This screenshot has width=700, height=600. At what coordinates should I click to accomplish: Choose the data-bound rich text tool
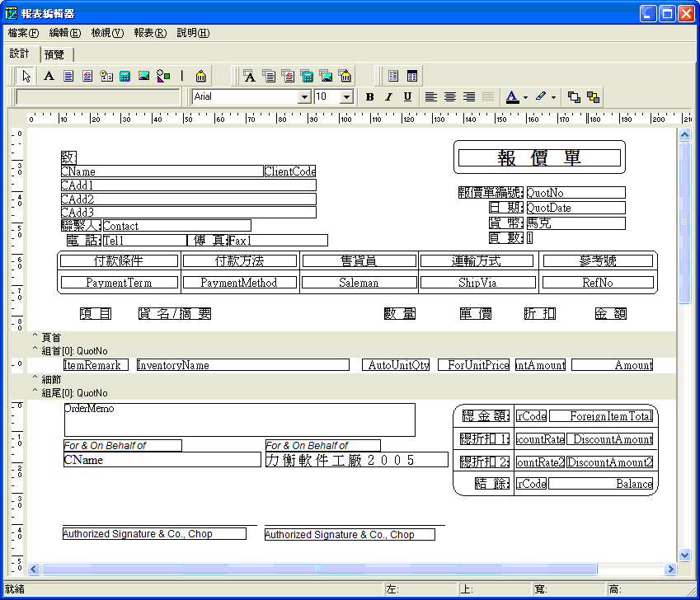coord(288,77)
